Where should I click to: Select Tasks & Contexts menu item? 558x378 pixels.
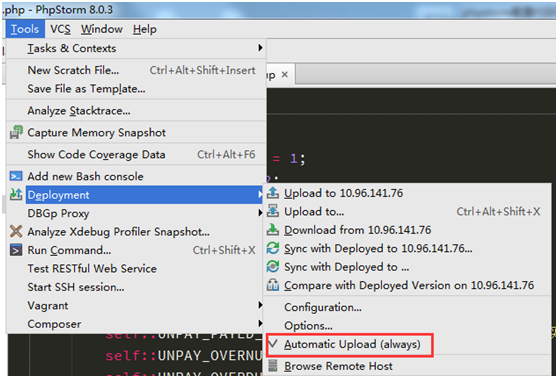pos(136,48)
